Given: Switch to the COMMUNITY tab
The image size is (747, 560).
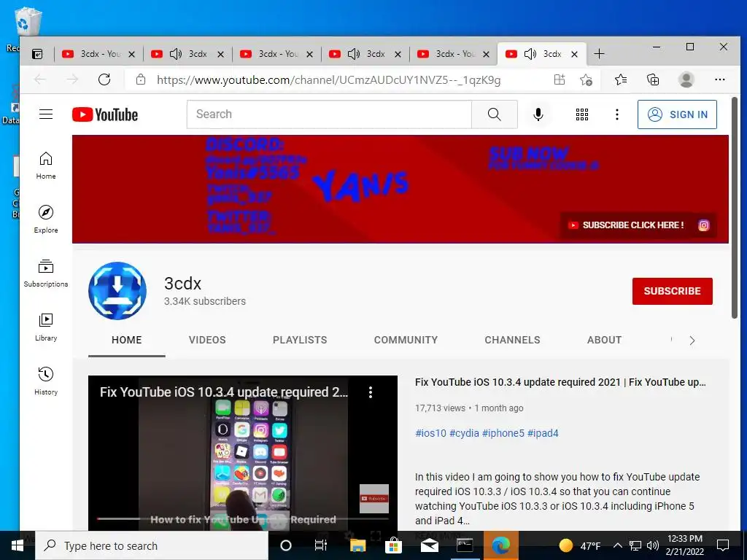Looking at the screenshot, I should [406, 340].
